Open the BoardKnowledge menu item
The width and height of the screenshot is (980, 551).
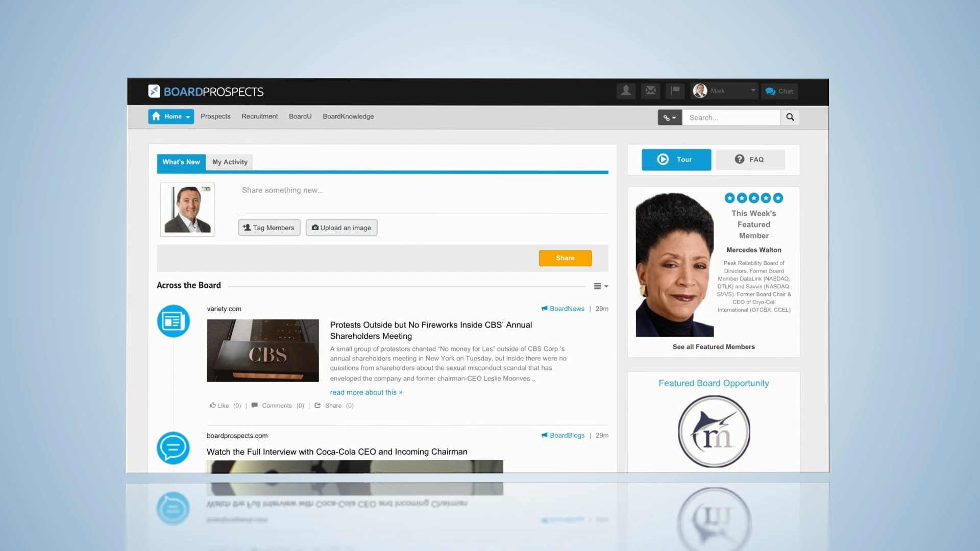point(348,116)
